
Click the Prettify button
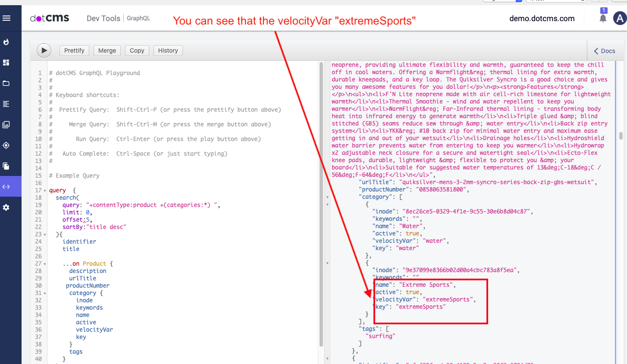[74, 50]
